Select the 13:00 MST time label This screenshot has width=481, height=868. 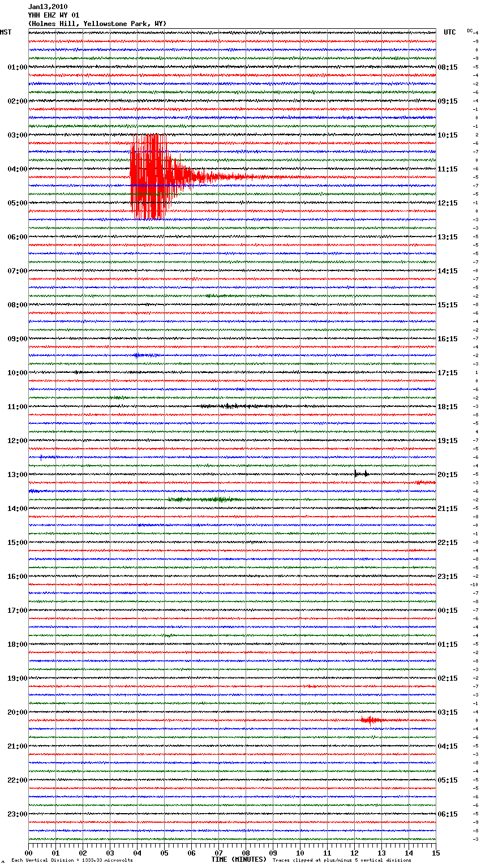pos(18,475)
